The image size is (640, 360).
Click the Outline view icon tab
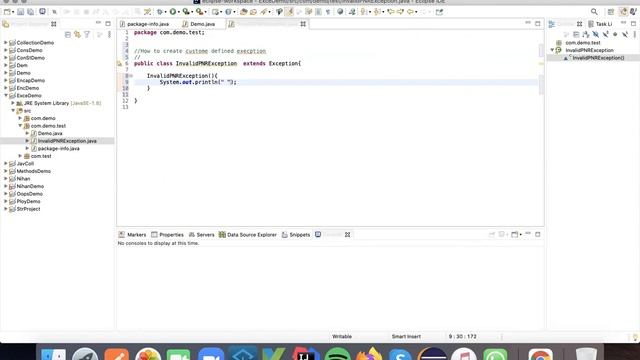click(x=552, y=24)
